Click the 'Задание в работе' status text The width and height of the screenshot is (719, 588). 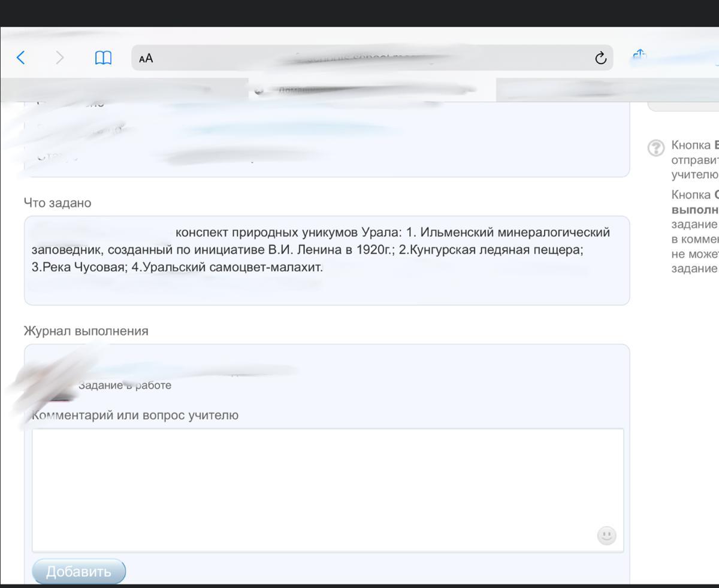[x=125, y=385]
